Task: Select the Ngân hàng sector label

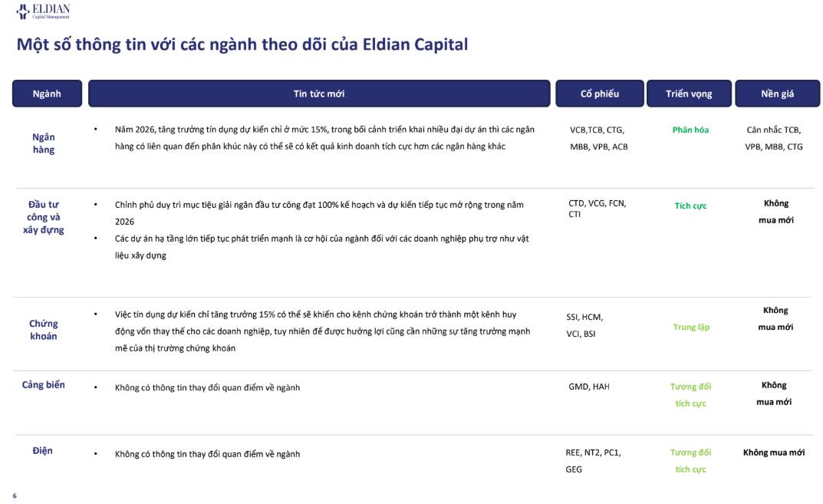Action: pyautogui.click(x=44, y=143)
